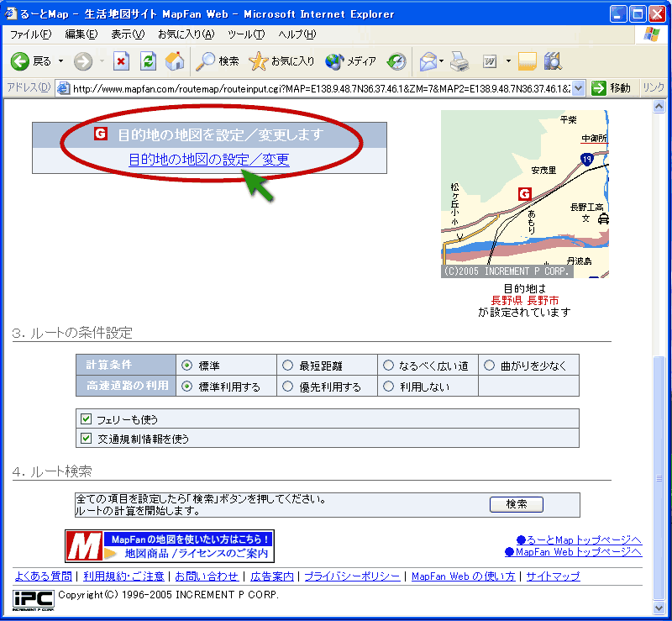Click the 目的地の地図の設定/変更 link

pyautogui.click(x=209, y=160)
